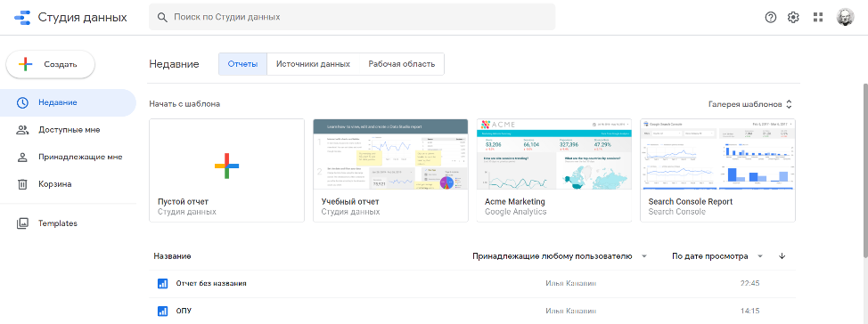The width and height of the screenshot is (868, 324).
Task: Click the Templates gallery icon in sidebar
Action: tap(22, 223)
